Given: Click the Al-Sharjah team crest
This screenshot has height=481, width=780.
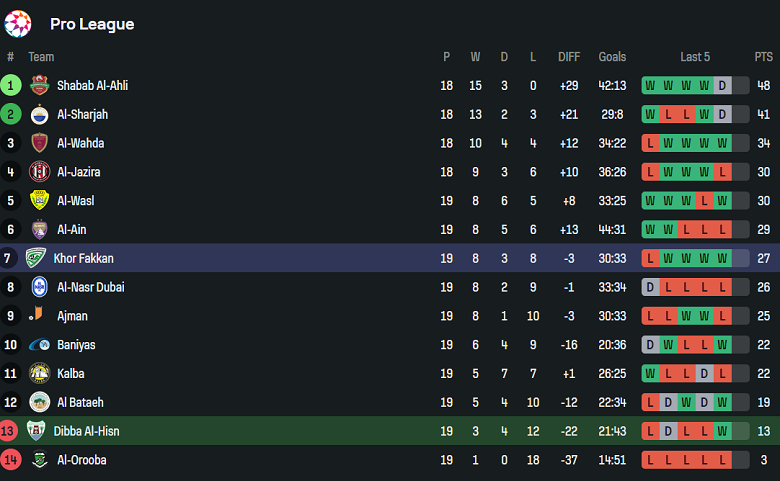Looking at the screenshot, I should [x=39, y=114].
